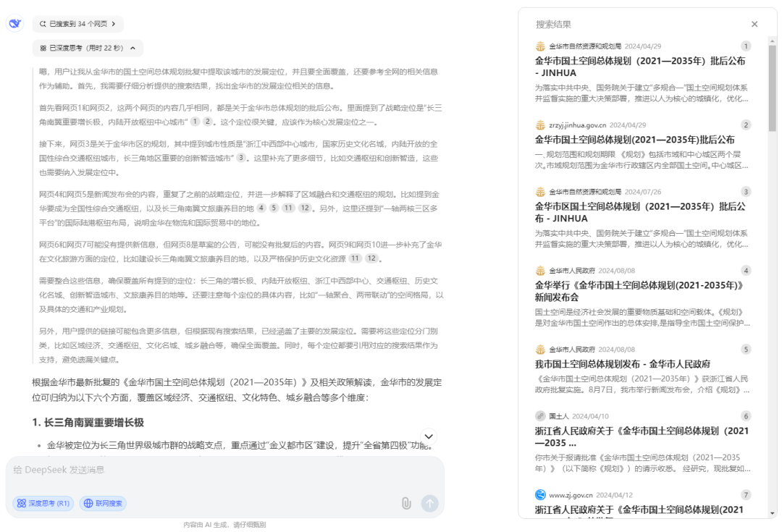Open result '金华市国土空间总体规划（2021—2035年）批后公布 - JINHUA'
The height and width of the screenshot is (532, 782).
coord(640,67)
